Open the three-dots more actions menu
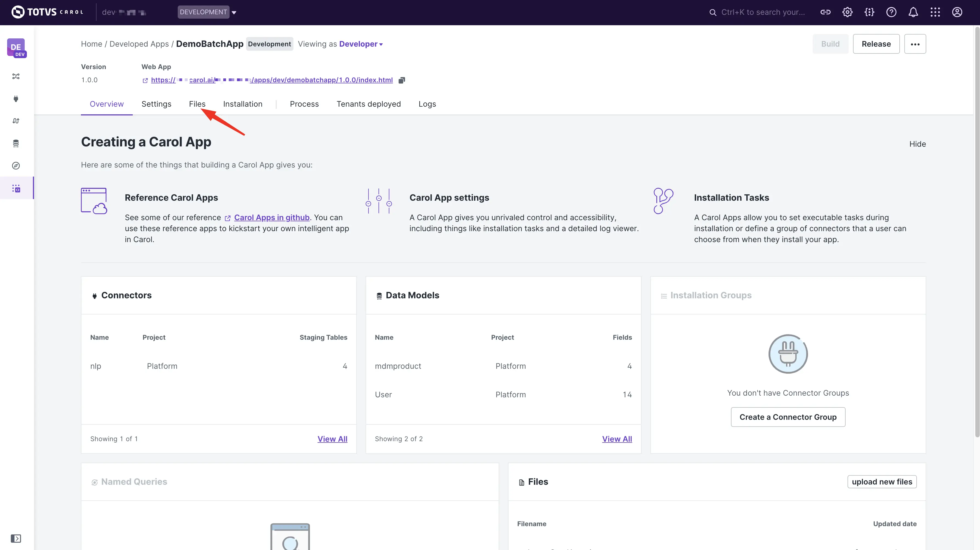This screenshot has width=980, height=550. click(x=915, y=44)
